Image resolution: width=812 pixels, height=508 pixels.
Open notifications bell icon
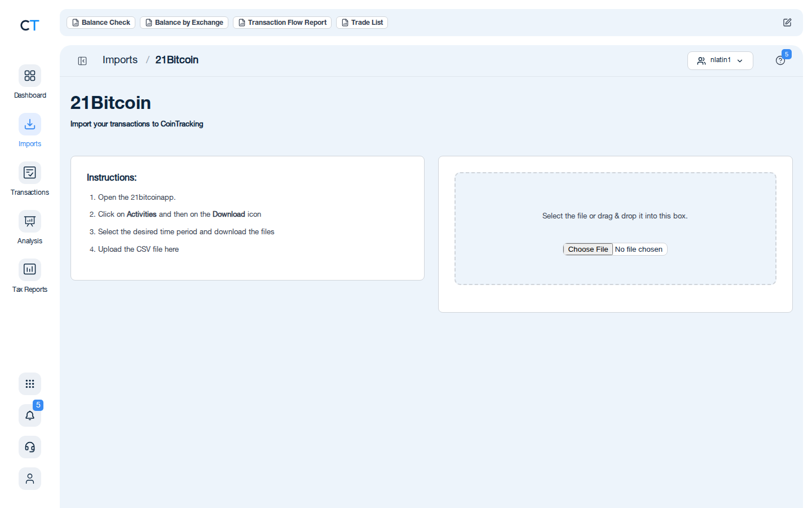(x=30, y=415)
